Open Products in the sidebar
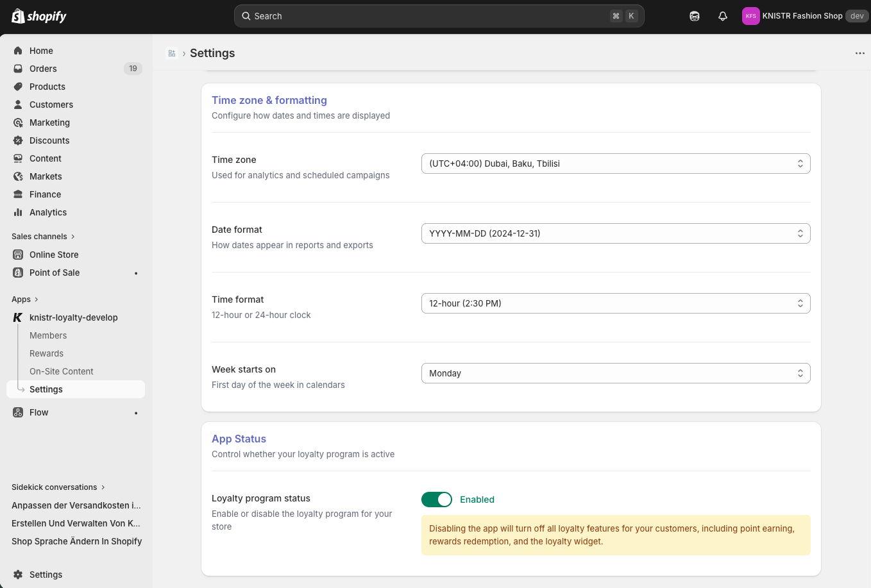Image resolution: width=871 pixels, height=588 pixels. tap(76, 87)
